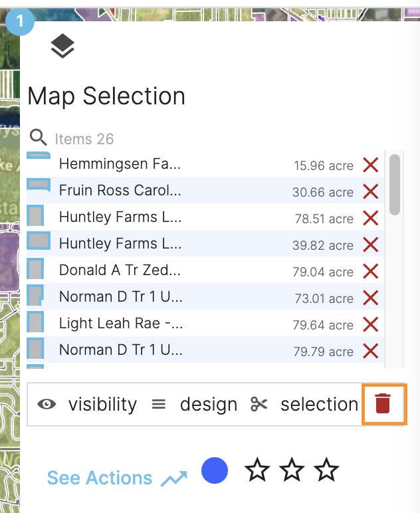This screenshot has height=513, width=420.
Task: Click the Hemmingsen Fa... name
Action: point(120,163)
